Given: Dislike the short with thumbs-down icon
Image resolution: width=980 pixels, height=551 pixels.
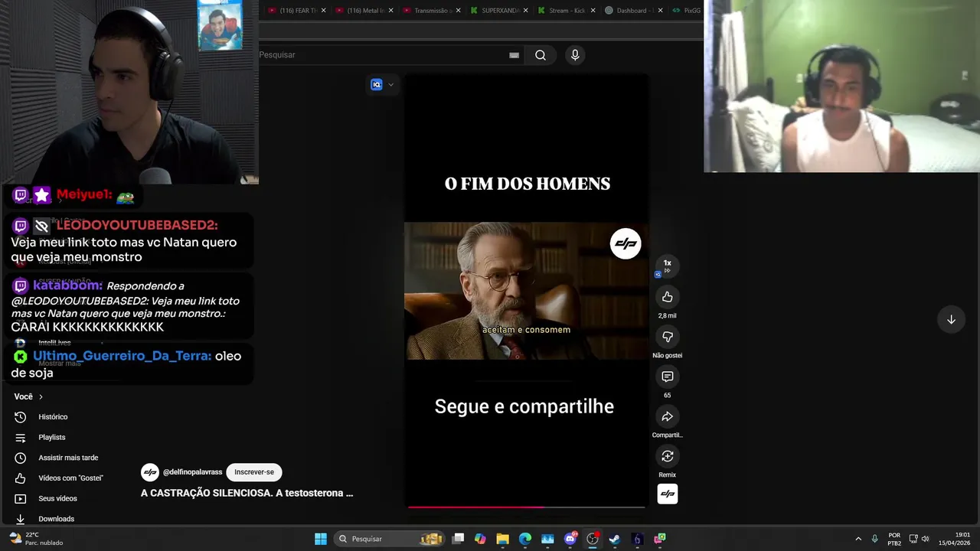Looking at the screenshot, I should (x=667, y=337).
